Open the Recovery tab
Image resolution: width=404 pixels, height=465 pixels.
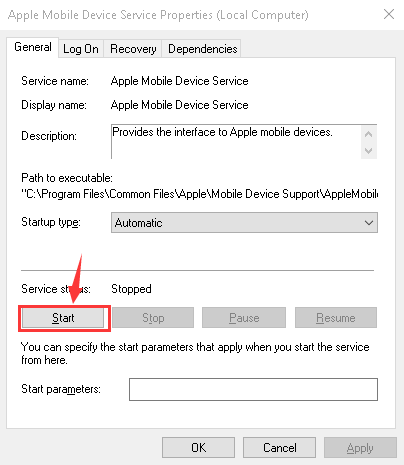[133, 49]
